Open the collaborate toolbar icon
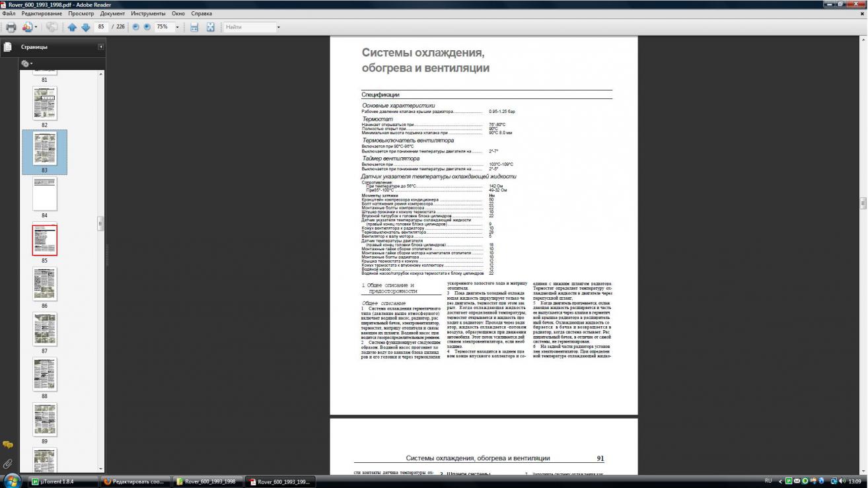 point(29,27)
